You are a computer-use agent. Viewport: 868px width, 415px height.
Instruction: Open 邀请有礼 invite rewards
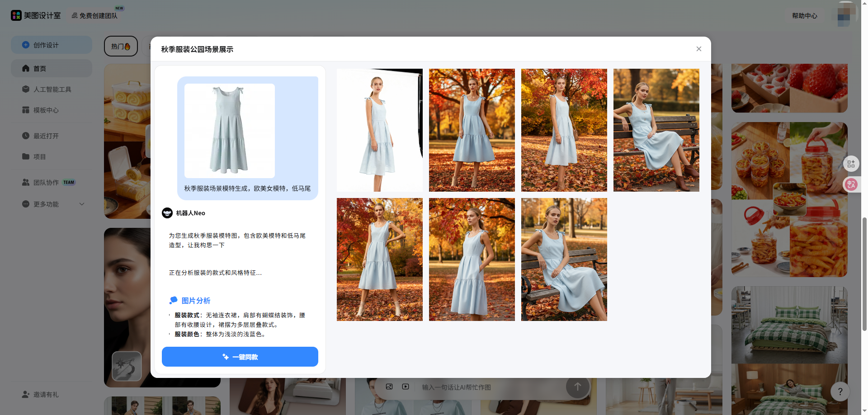point(45,394)
